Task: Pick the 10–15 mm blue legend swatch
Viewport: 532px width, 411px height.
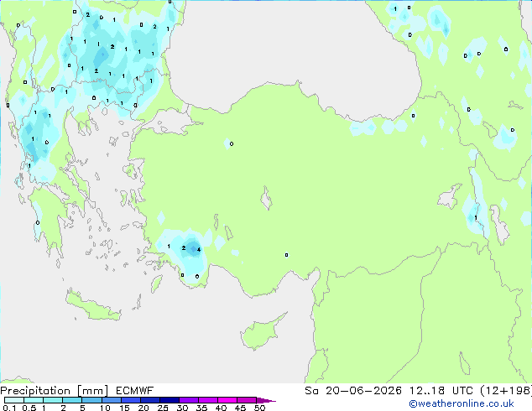Action: pyautogui.click(x=112, y=400)
